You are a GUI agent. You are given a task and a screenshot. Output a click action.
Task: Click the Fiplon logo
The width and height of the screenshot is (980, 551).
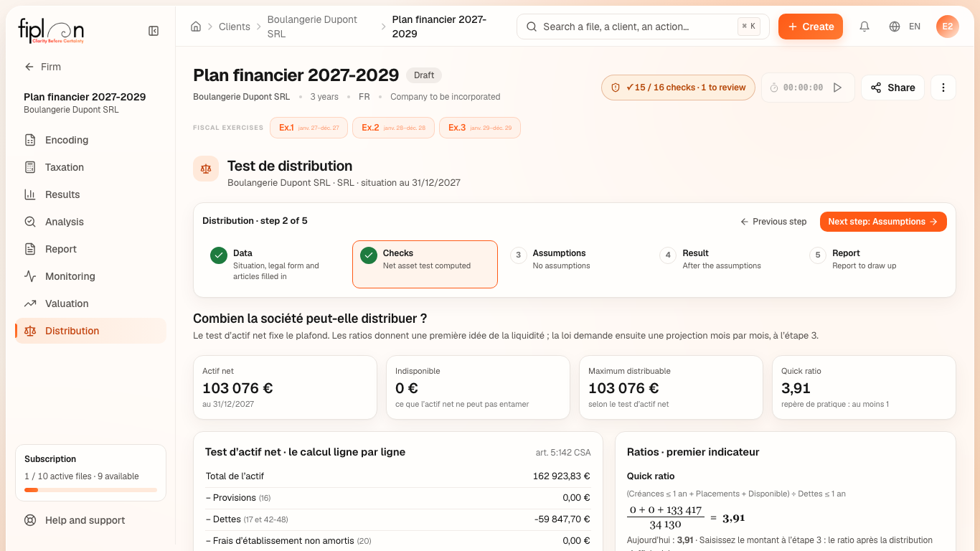(x=51, y=31)
